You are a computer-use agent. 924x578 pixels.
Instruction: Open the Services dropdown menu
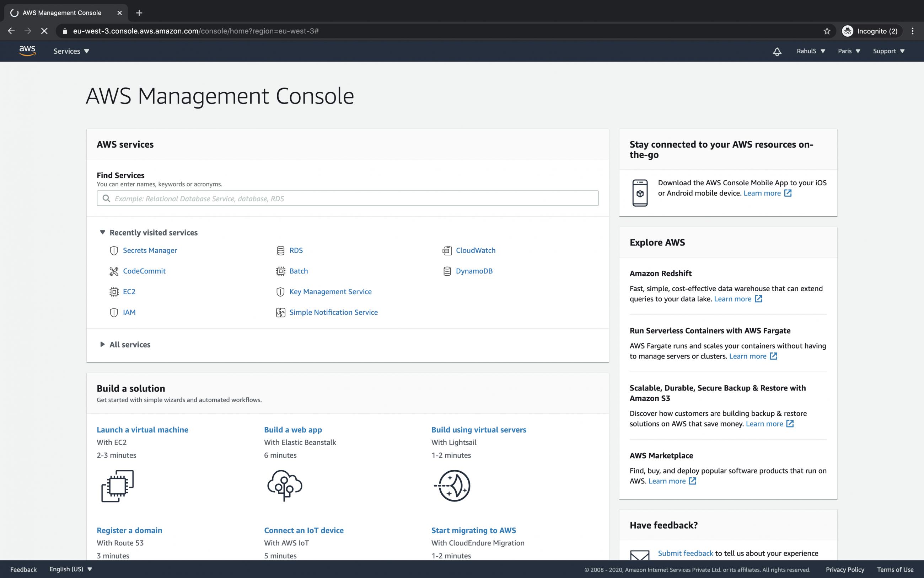(71, 51)
